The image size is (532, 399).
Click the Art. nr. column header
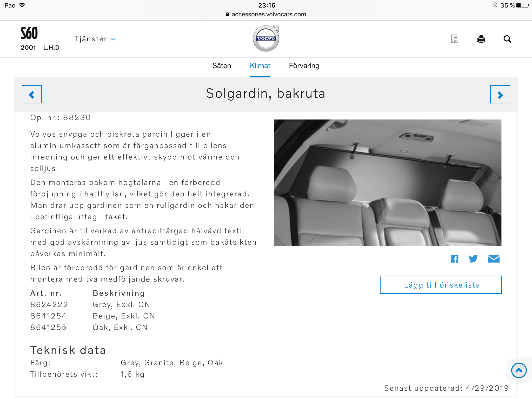(x=46, y=293)
